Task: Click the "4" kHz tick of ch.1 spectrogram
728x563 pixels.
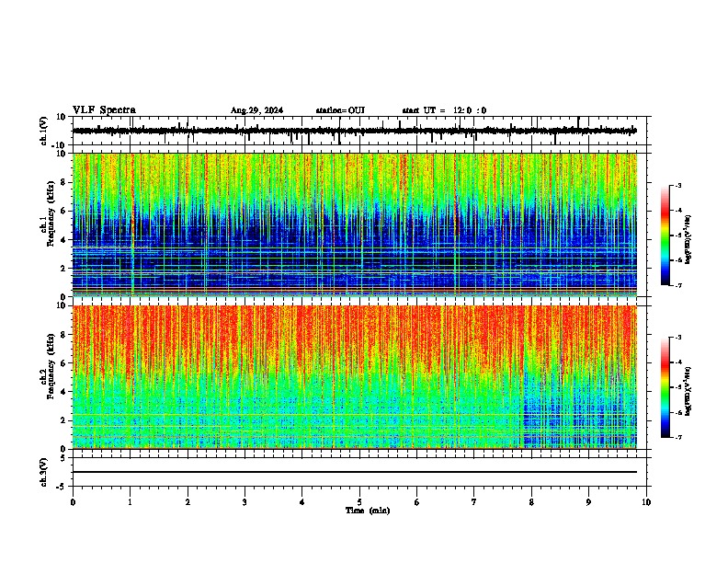Action: (x=63, y=240)
